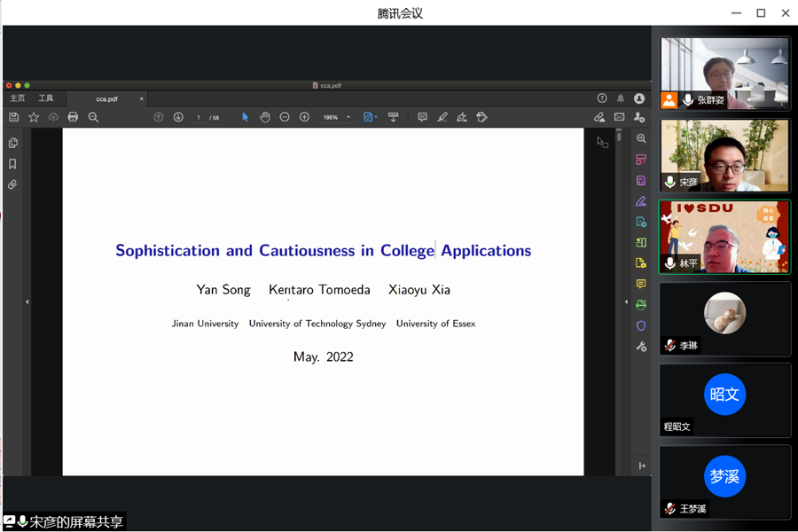Open the Protect shield tool in right panel
798x532 pixels.
641,325
